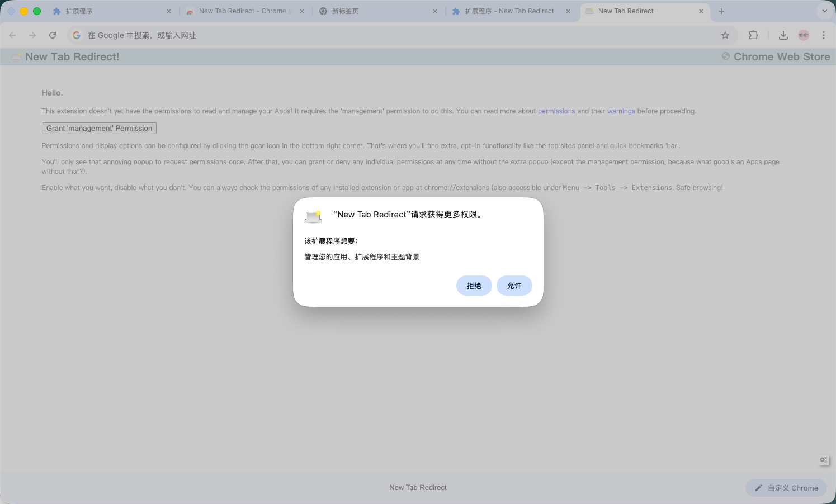This screenshot has width=836, height=504.
Task: Open the permissions link
Action: (556, 111)
